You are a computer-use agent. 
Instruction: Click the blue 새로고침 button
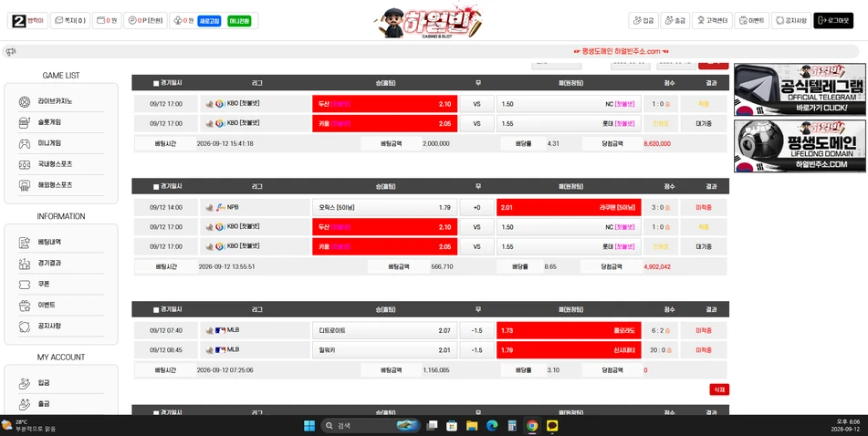209,20
